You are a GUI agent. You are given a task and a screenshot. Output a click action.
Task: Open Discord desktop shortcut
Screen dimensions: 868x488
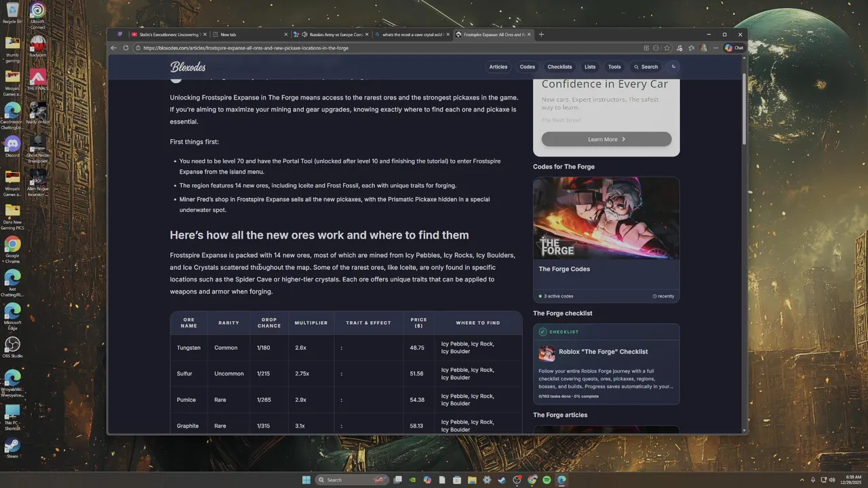(12, 146)
